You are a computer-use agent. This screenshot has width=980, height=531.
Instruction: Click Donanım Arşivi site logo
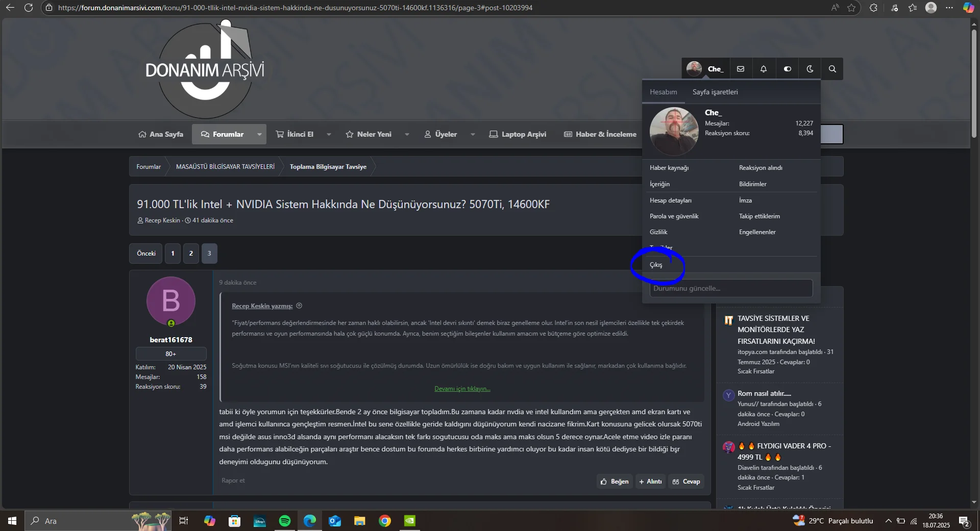pos(205,69)
